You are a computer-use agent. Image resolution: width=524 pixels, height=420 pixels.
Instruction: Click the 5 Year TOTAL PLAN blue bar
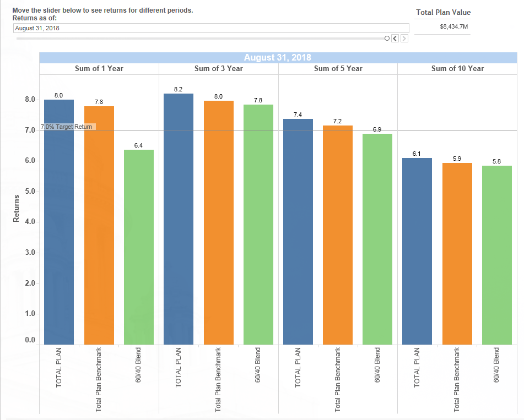coord(298,232)
